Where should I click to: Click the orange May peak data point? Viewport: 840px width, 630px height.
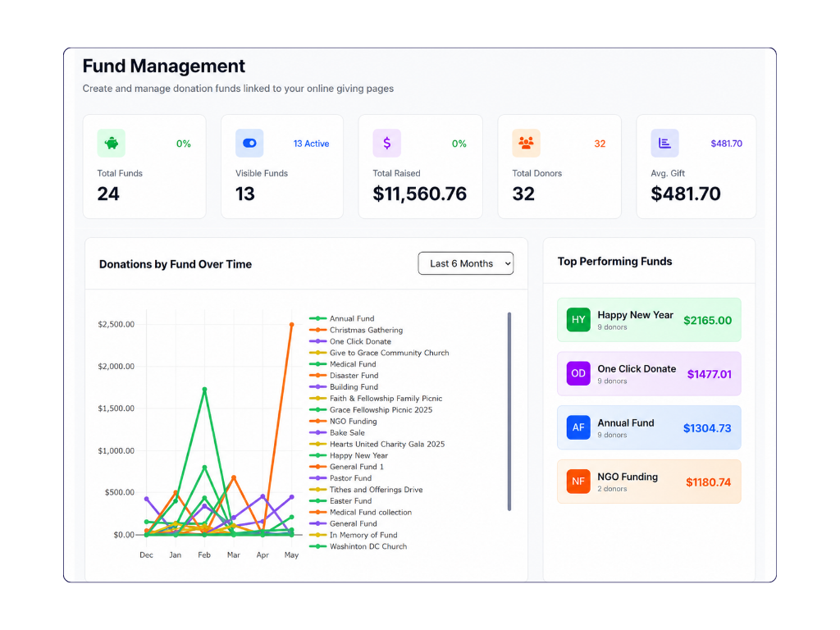coord(292,325)
